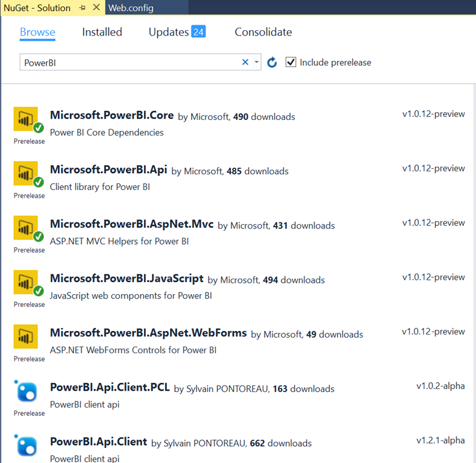Toggle the Include prerelease checkbox
476x463 pixels.
291,62
